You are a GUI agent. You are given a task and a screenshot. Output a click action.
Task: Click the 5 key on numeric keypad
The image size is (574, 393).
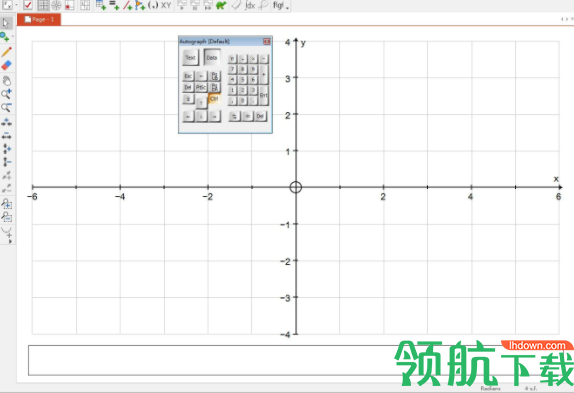pyautogui.click(x=242, y=79)
